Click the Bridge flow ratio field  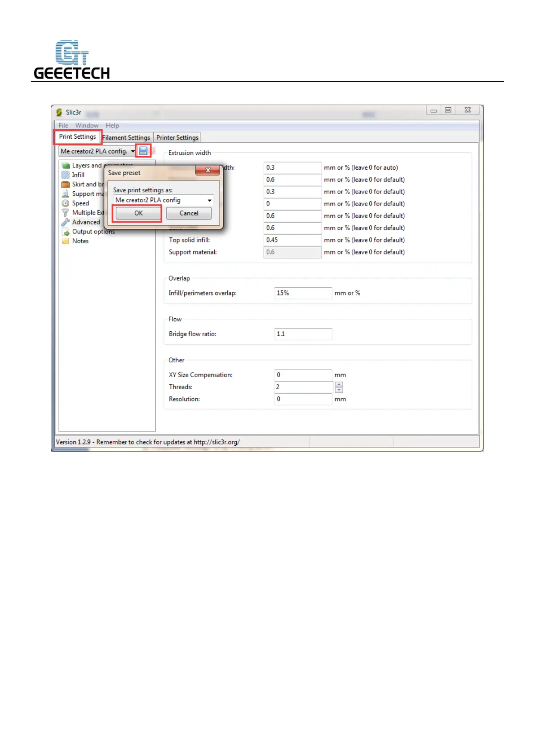[303, 334]
